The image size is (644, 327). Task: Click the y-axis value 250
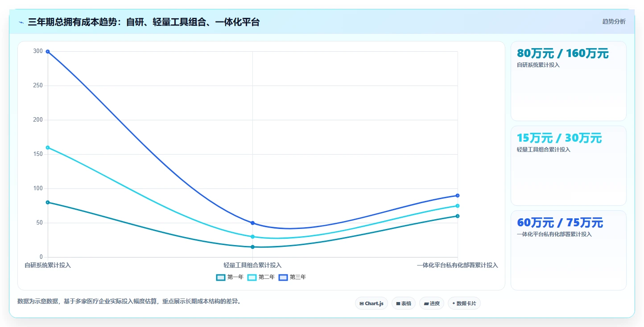coord(38,86)
